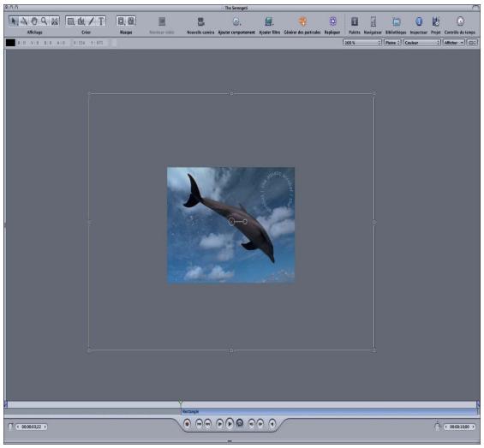The width and height of the screenshot is (484, 448).
Task: Click the Répliquer icon
Action: point(332,21)
